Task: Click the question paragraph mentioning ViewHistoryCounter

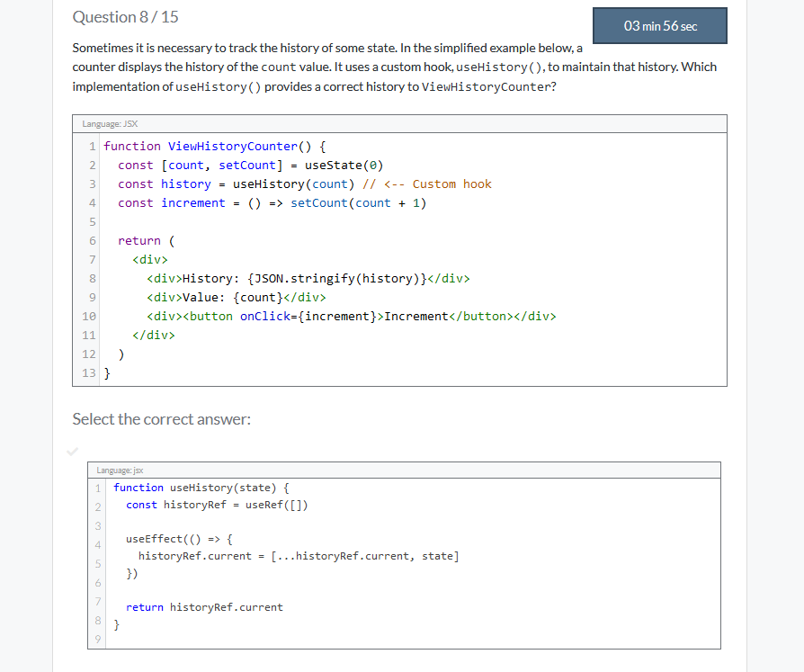Action: [394, 67]
